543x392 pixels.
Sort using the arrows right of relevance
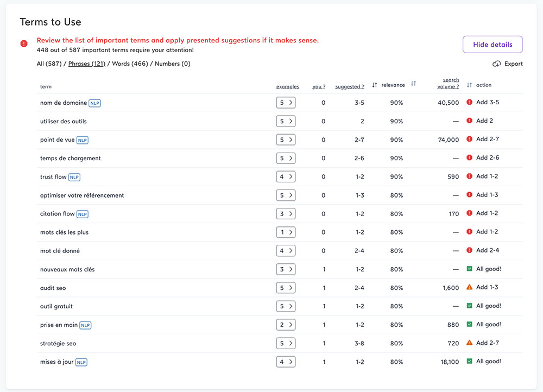coord(413,84)
